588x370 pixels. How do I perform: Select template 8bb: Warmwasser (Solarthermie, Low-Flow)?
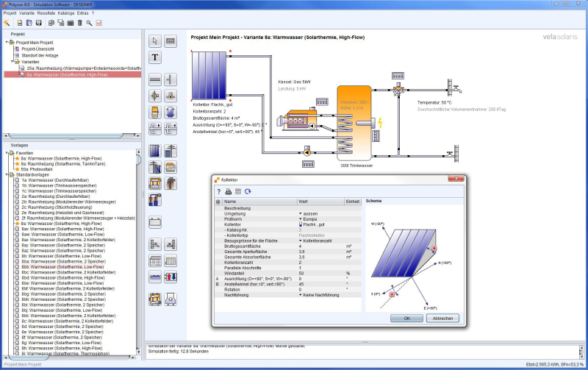click(x=62, y=267)
